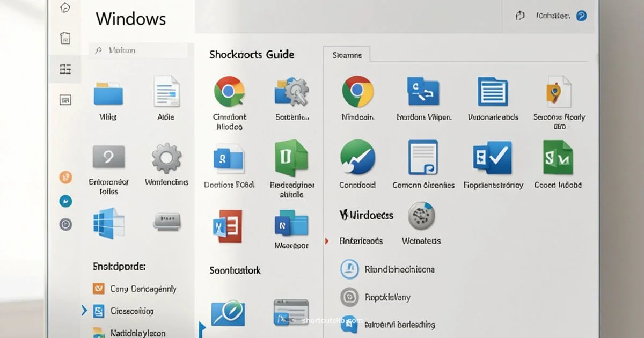Image resolution: width=644 pixels, height=338 pixels.
Task: Click the grid icon in the far-left sidebar
Action: click(x=65, y=69)
